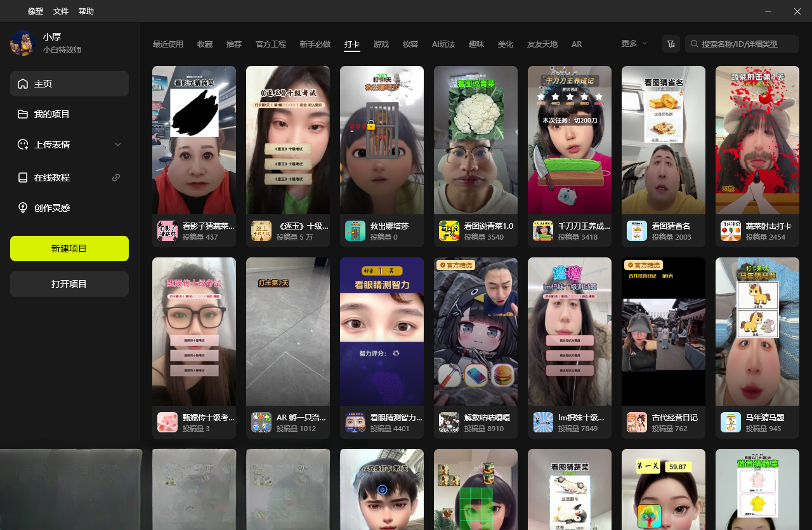Screen dimensions: 812x530
Task: Click the 打开项目 button
Action: [x=69, y=284]
